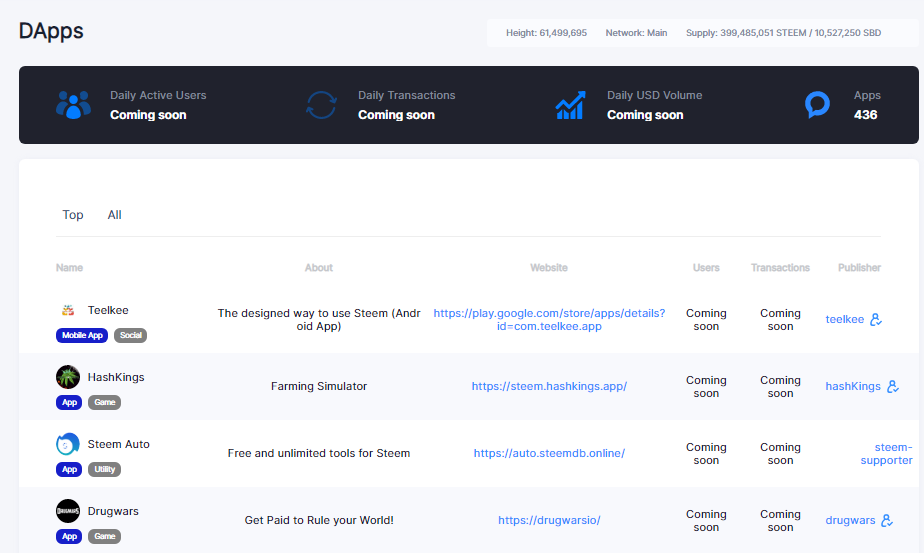Click the Height: 61,499,695 status text
The height and width of the screenshot is (553, 924).
546,33
